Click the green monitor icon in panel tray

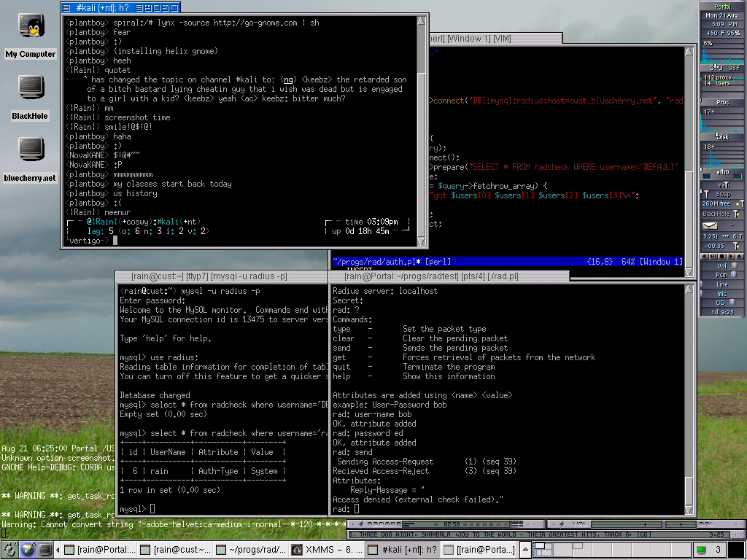(x=701, y=550)
